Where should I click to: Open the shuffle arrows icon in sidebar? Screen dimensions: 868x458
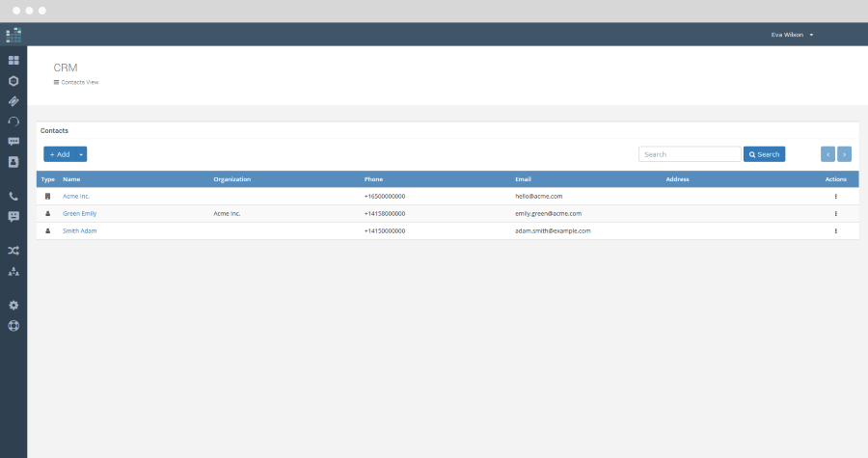point(14,251)
